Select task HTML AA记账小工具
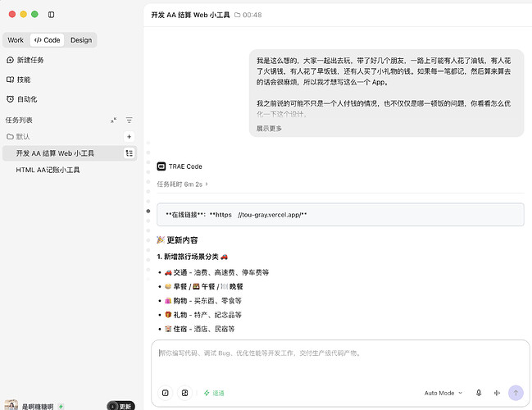The height and width of the screenshot is (410, 532). pyautogui.click(x=48, y=170)
